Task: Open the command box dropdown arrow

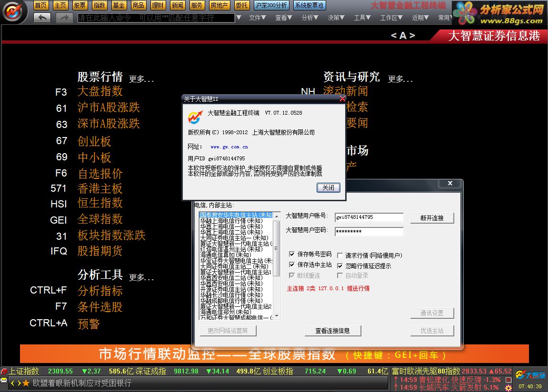Action: pyautogui.click(x=239, y=18)
